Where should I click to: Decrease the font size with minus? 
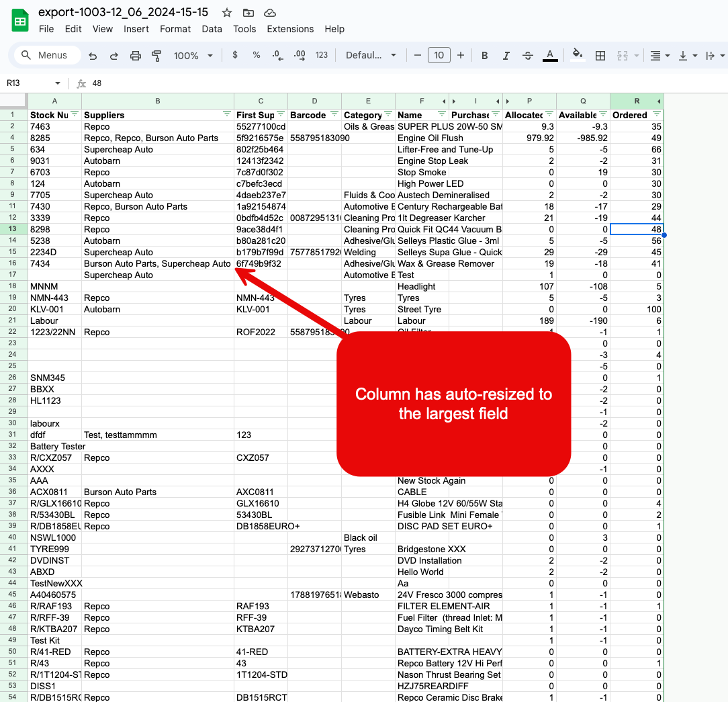[x=418, y=55]
